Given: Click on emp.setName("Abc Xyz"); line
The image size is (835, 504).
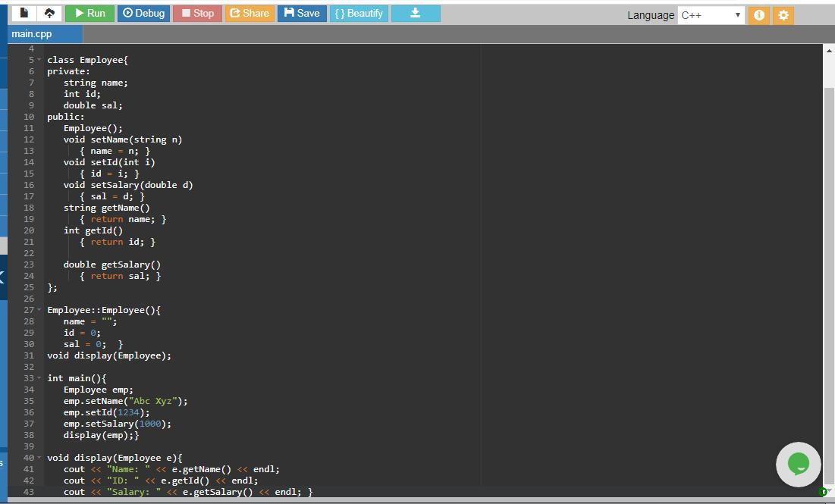Looking at the screenshot, I should point(125,401).
